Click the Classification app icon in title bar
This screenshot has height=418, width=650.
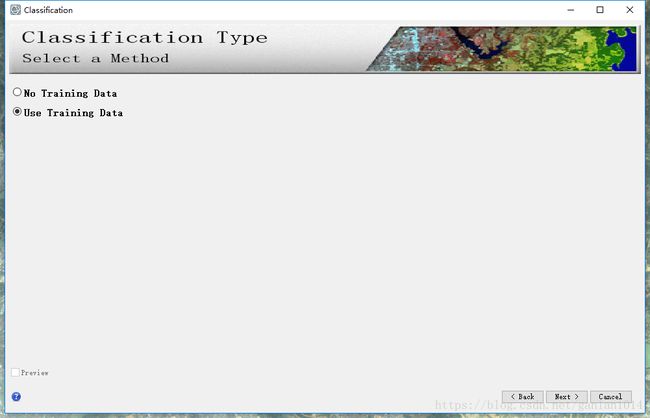tap(15, 10)
